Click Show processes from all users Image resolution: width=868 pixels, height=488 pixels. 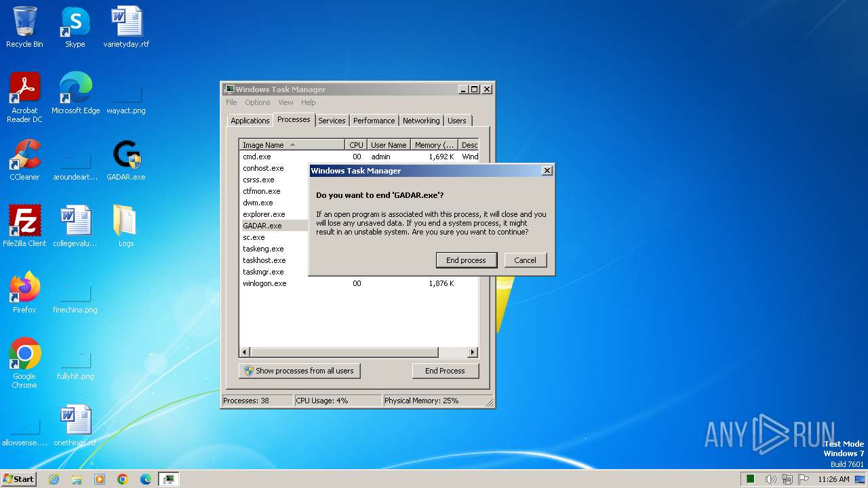tap(299, 371)
